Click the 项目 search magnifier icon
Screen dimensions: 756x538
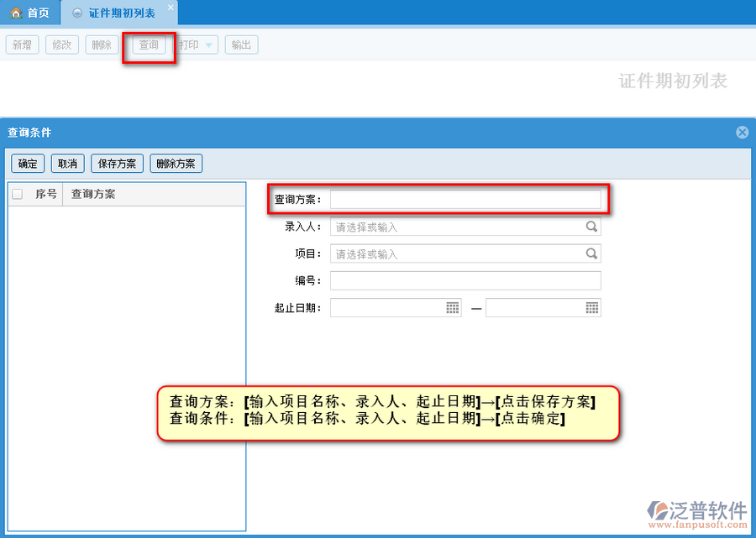pyautogui.click(x=591, y=253)
